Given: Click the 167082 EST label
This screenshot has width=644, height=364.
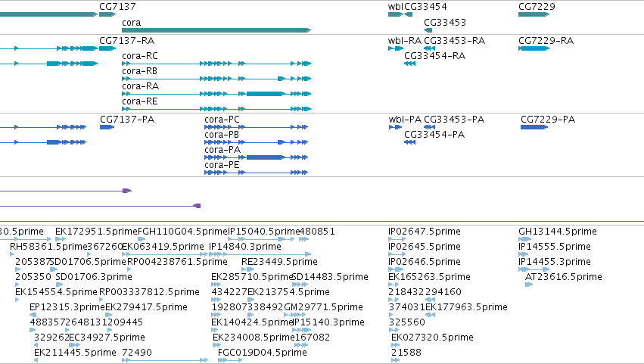Looking at the screenshot, I should [x=312, y=338].
